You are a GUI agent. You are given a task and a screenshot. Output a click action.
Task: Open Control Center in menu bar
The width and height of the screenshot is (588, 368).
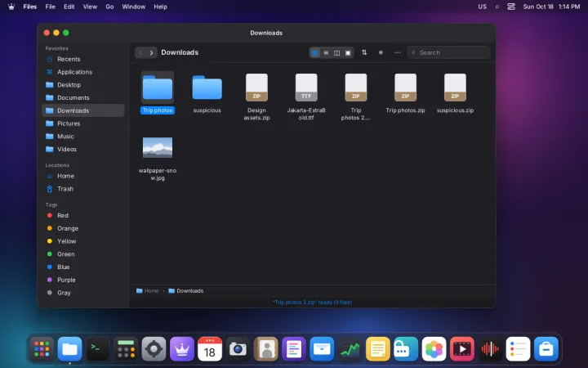click(511, 7)
